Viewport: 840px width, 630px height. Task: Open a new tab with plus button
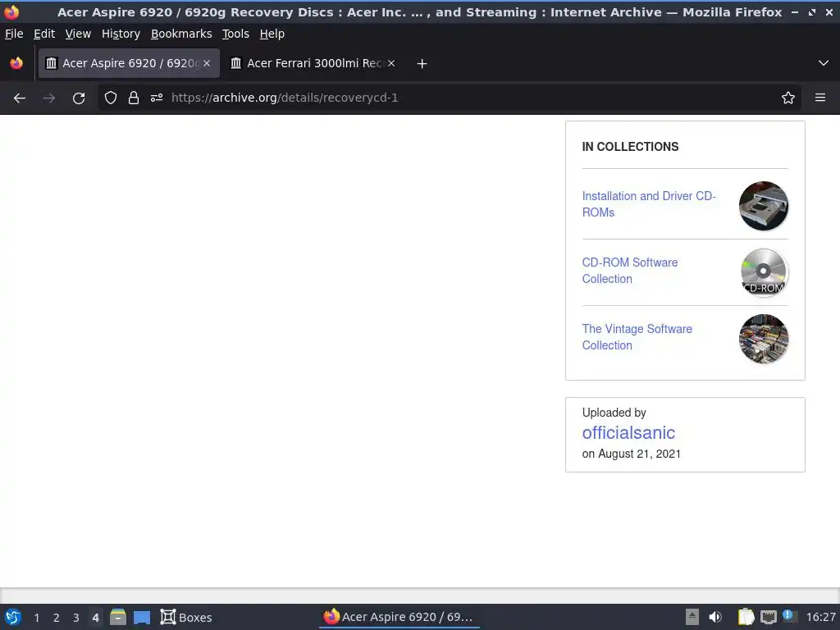[422, 64]
